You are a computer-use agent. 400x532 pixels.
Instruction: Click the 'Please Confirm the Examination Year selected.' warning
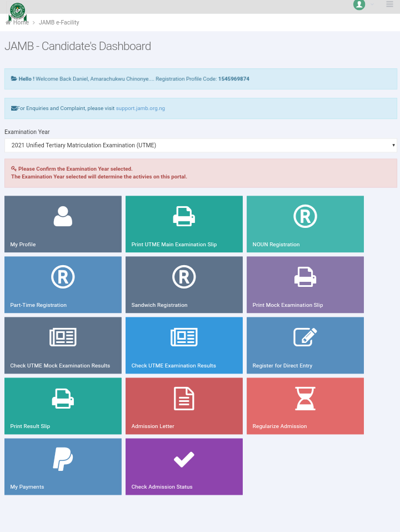(75, 168)
